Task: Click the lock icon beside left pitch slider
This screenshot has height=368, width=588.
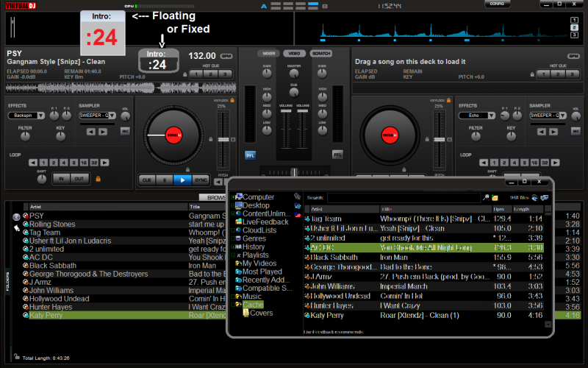Action: (x=211, y=139)
